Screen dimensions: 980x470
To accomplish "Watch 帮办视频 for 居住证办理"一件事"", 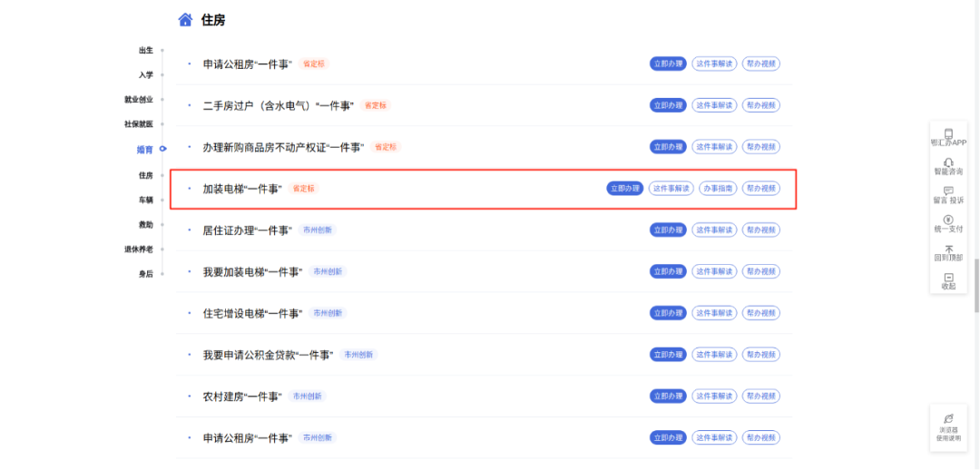I will click(761, 230).
